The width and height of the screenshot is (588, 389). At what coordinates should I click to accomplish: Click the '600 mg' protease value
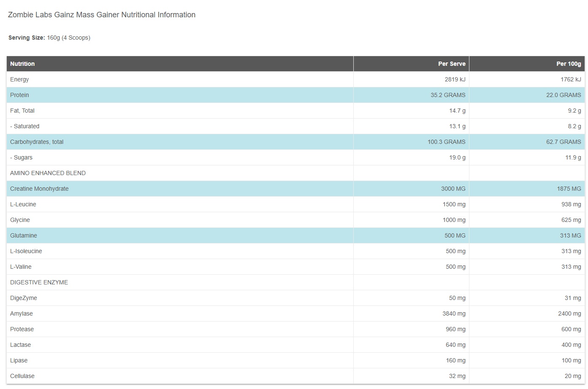point(571,329)
